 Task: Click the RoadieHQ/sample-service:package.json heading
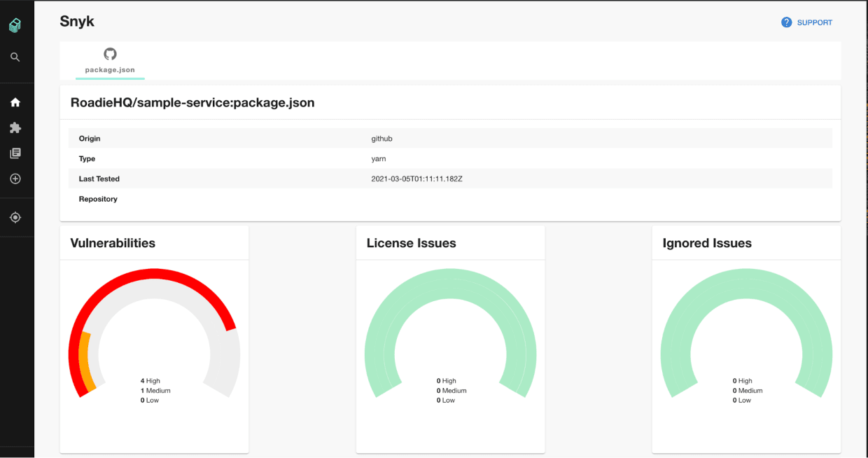[192, 103]
